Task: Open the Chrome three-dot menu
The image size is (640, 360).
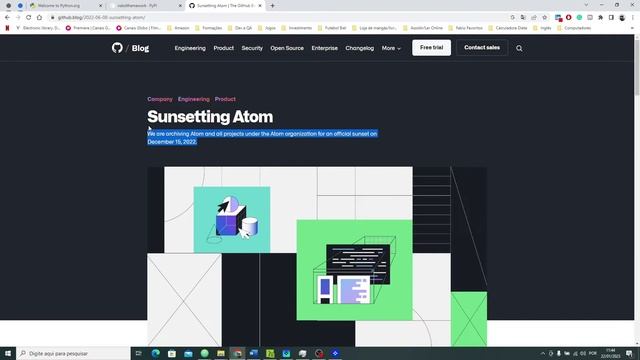Action: [633, 18]
